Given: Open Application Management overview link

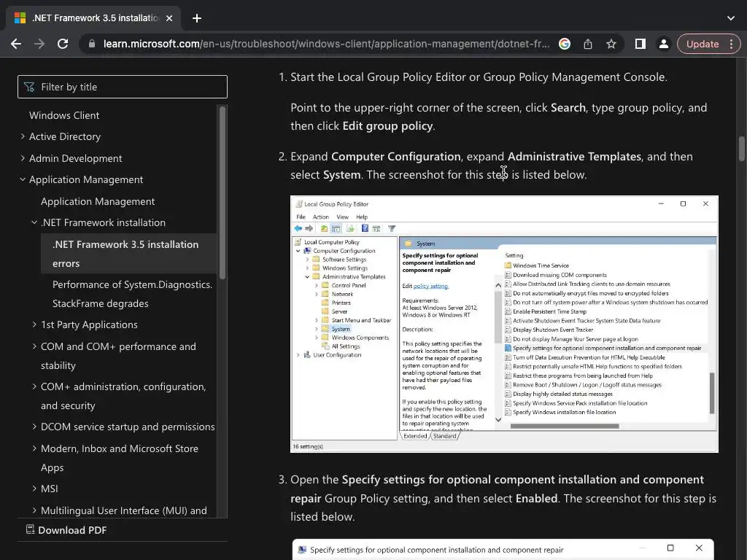Looking at the screenshot, I should pyautogui.click(x=98, y=201).
